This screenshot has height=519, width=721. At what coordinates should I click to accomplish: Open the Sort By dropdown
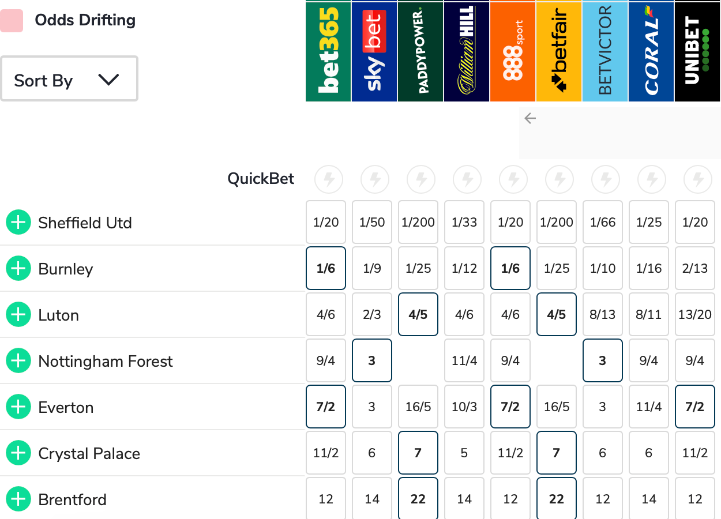[x=68, y=80]
